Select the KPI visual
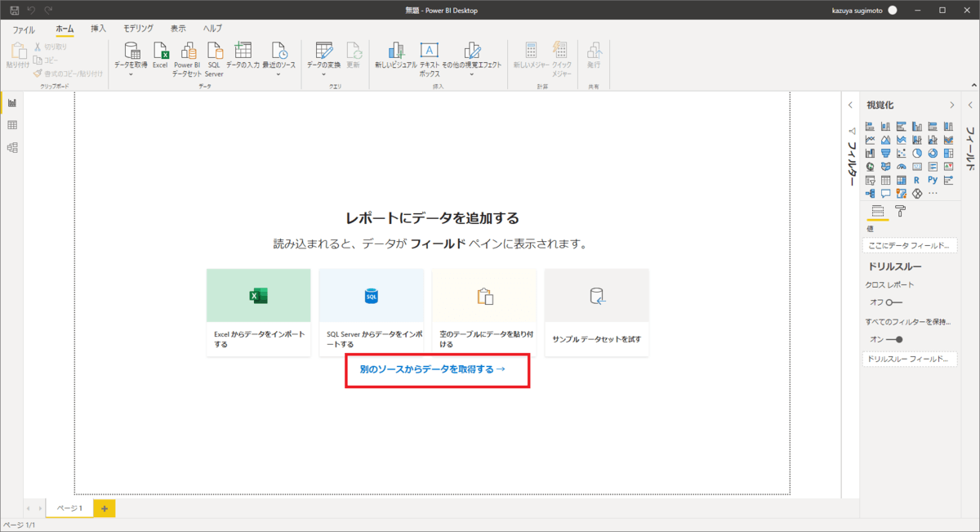Viewport: 980px width, 532px height. tap(949, 167)
